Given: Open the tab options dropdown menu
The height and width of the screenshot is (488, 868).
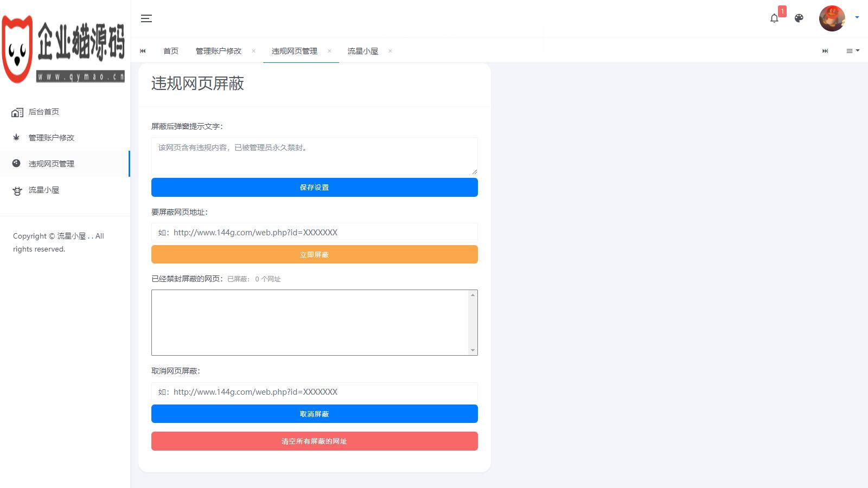Looking at the screenshot, I should (x=852, y=51).
